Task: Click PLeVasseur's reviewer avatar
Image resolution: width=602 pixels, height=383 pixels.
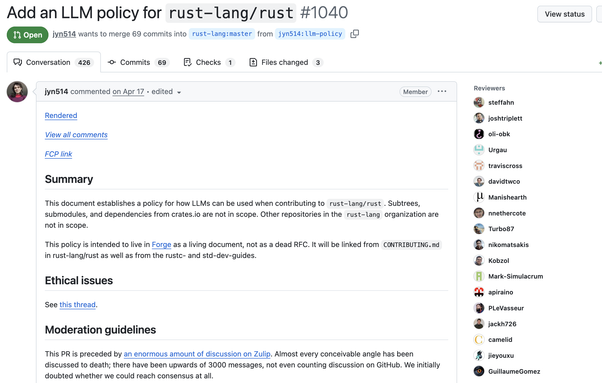Action: coord(479,308)
